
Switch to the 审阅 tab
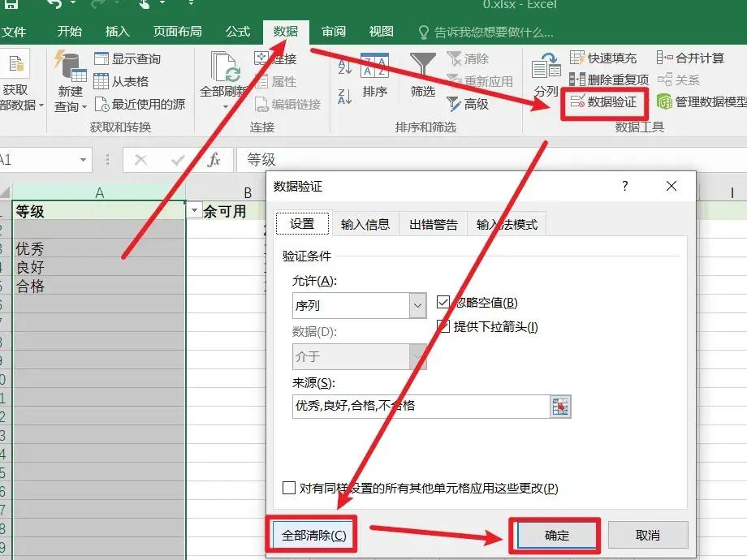tap(334, 32)
